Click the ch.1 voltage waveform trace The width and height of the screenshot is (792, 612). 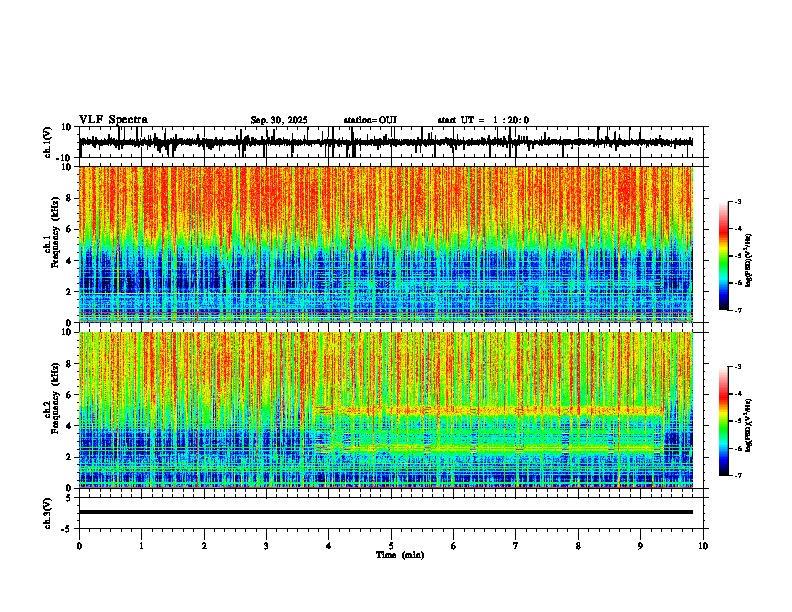coord(386,142)
